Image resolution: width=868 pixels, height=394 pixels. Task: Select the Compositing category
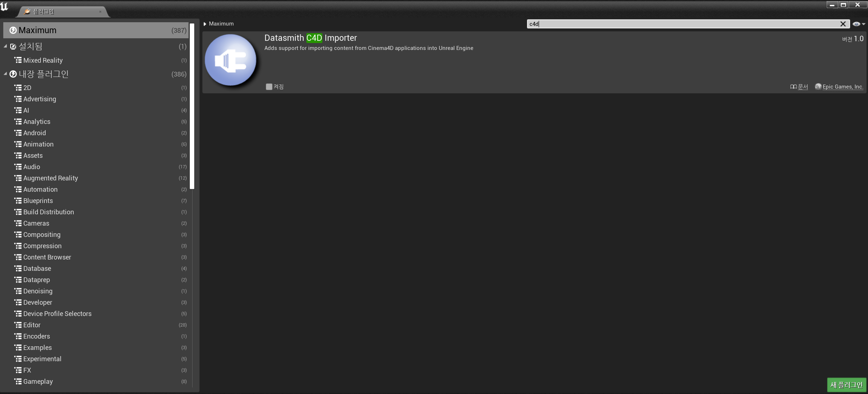[96, 235]
